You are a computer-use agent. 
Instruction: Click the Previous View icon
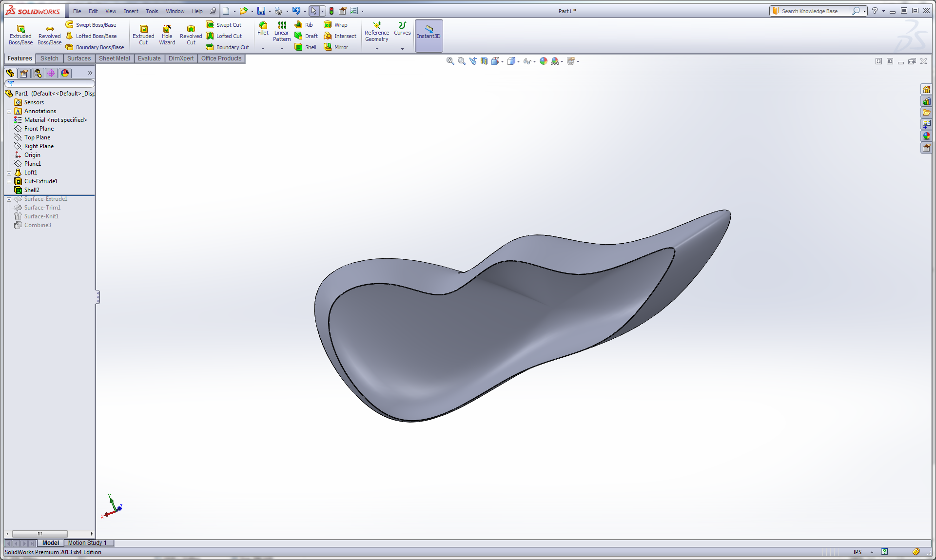(473, 61)
